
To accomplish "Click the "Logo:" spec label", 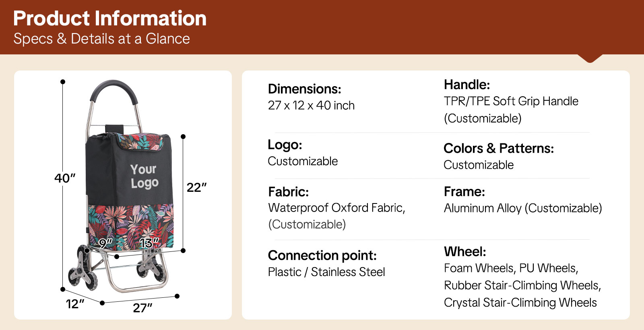I will point(285,145).
